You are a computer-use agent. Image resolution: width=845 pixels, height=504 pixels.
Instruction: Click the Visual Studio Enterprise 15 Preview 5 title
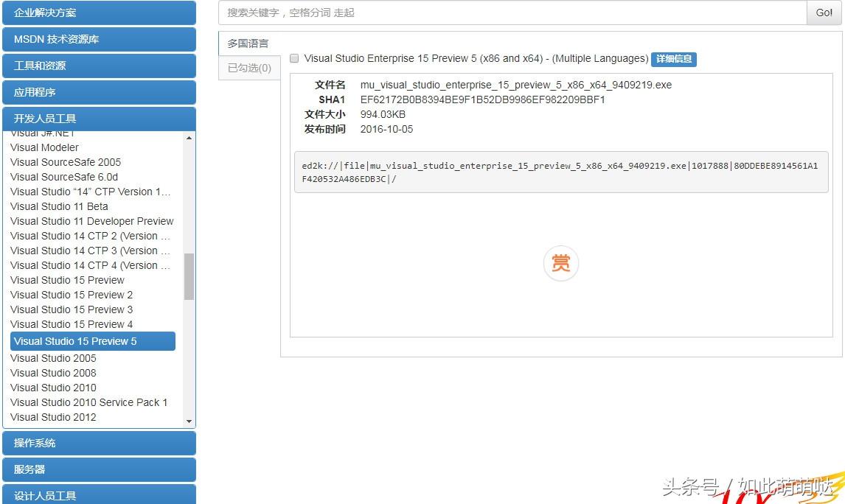click(476, 58)
